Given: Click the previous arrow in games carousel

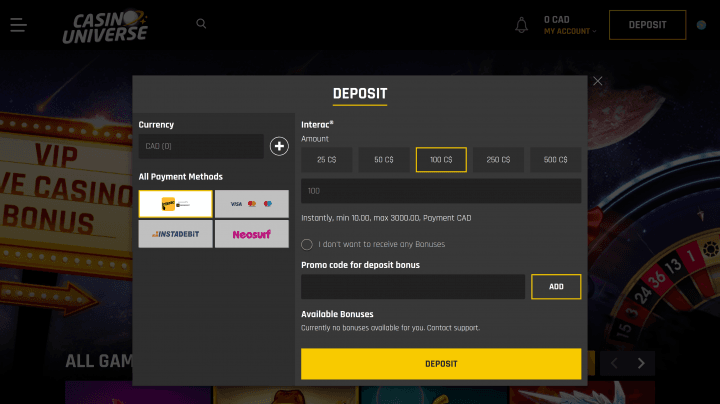Looking at the screenshot, I should 614,363.
